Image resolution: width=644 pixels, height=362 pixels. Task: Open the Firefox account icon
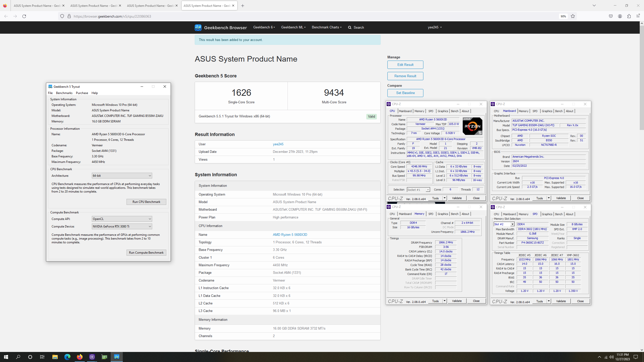(620, 16)
